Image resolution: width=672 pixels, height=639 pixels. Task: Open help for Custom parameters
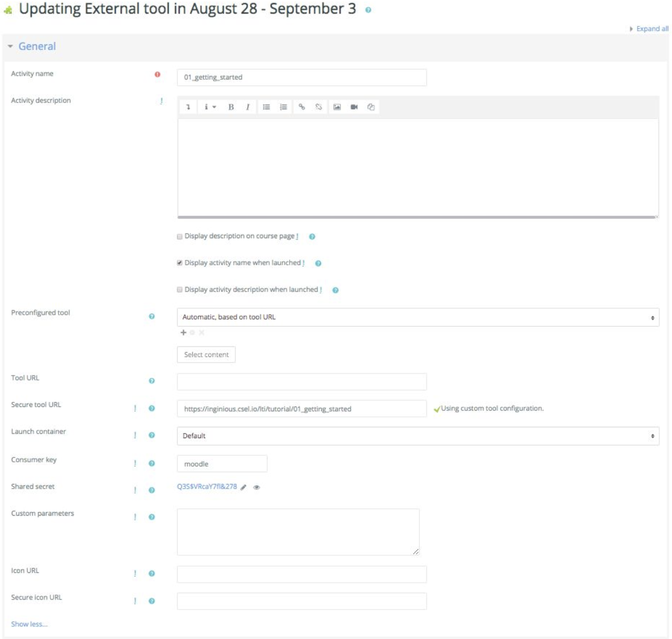point(152,517)
